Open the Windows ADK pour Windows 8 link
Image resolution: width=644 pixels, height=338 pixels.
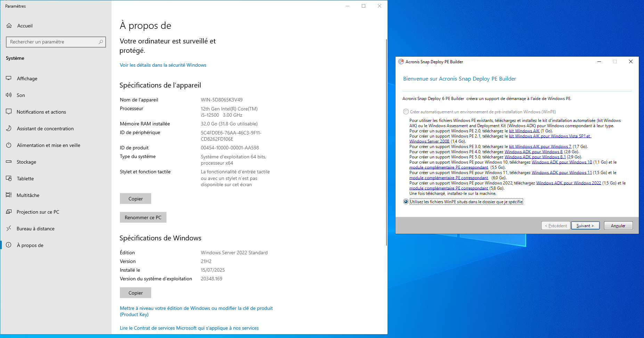tap(533, 152)
